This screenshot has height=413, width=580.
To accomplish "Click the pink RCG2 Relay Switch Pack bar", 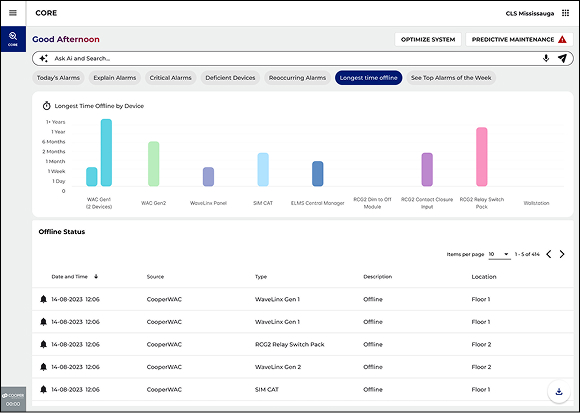I will pyautogui.click(x=482, y=157).
